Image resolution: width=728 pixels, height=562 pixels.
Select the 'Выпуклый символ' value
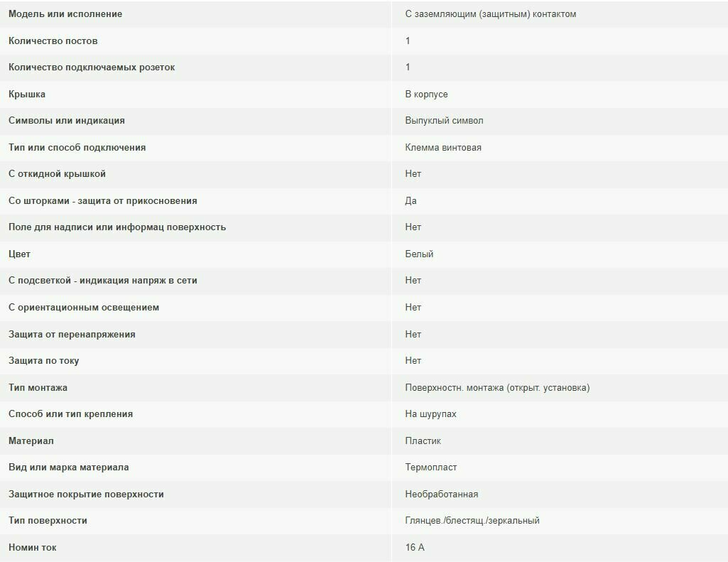[x=444, y=121]
